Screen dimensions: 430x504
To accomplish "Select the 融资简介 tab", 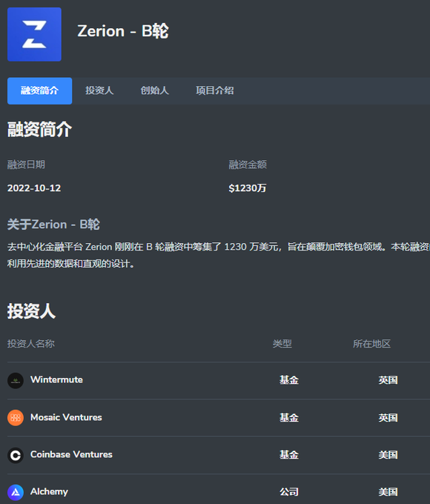I will pos(39,90).
